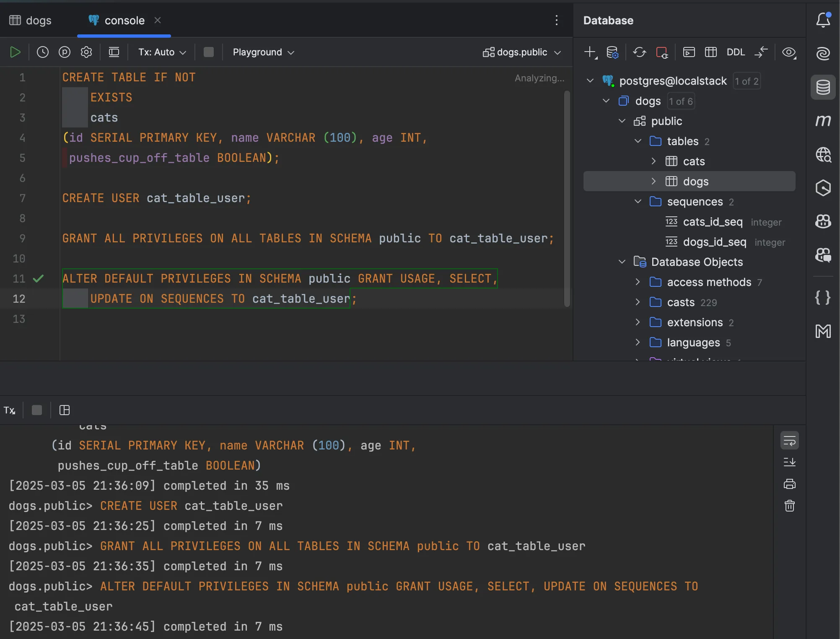Open the editor kebab menu
This screenshot has width=840, height=639.
557,20
